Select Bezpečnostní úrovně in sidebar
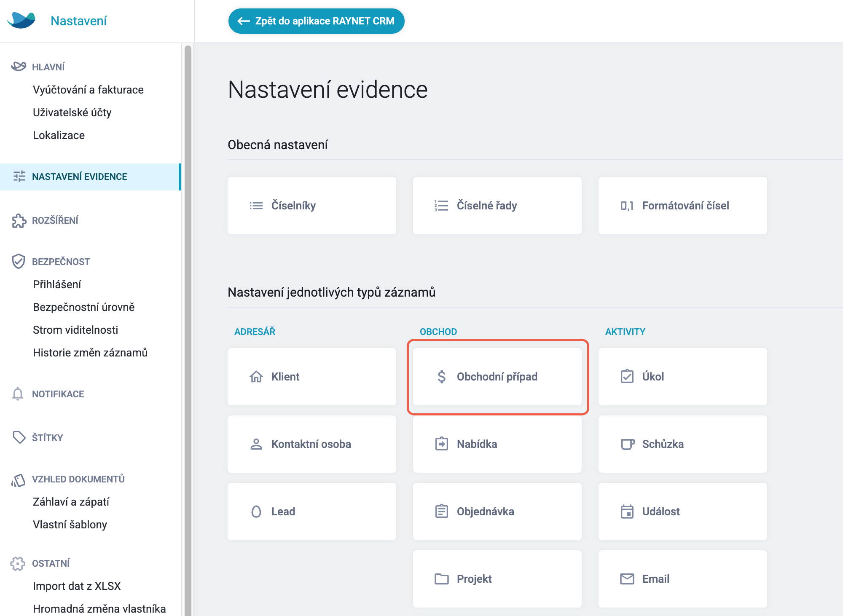The height and width of the screenshot is (616, 843). point(84,307)
